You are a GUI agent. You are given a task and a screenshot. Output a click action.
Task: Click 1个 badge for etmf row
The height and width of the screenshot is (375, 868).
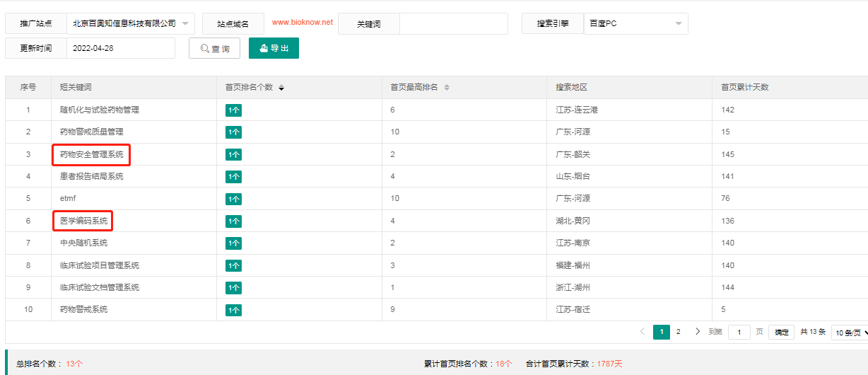coord(233,199)
